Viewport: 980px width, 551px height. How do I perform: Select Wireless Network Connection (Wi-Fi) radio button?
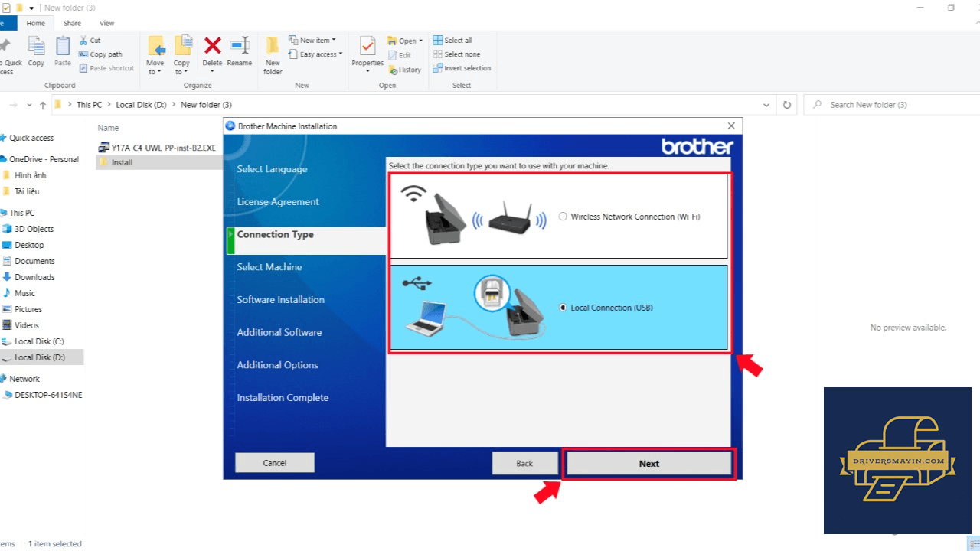[563, 217]
